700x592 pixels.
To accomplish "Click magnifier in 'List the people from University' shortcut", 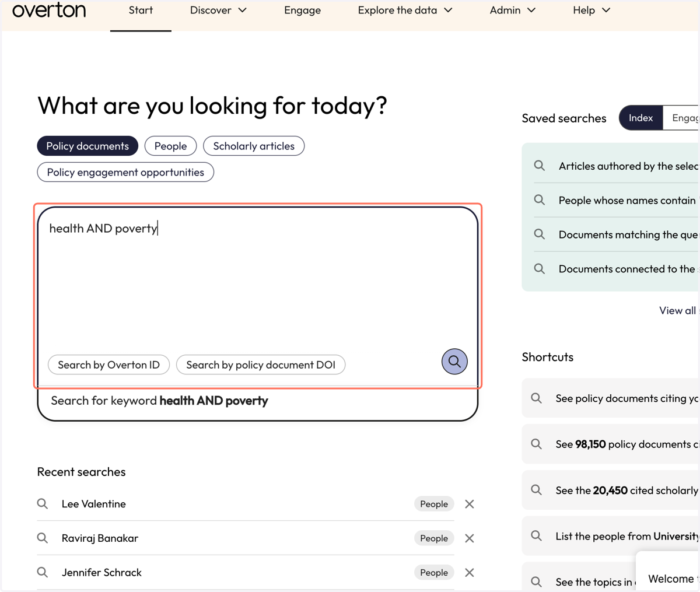I will 537,535.
